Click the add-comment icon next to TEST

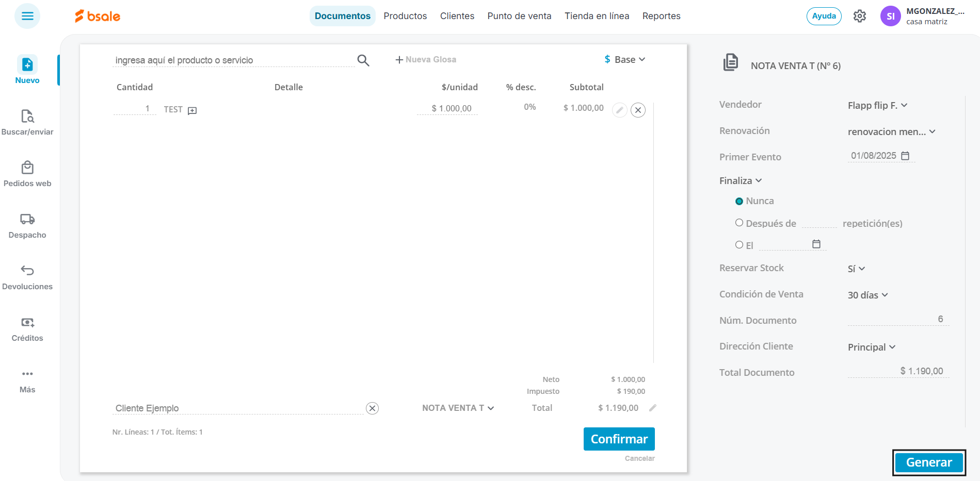click(192, 110)
